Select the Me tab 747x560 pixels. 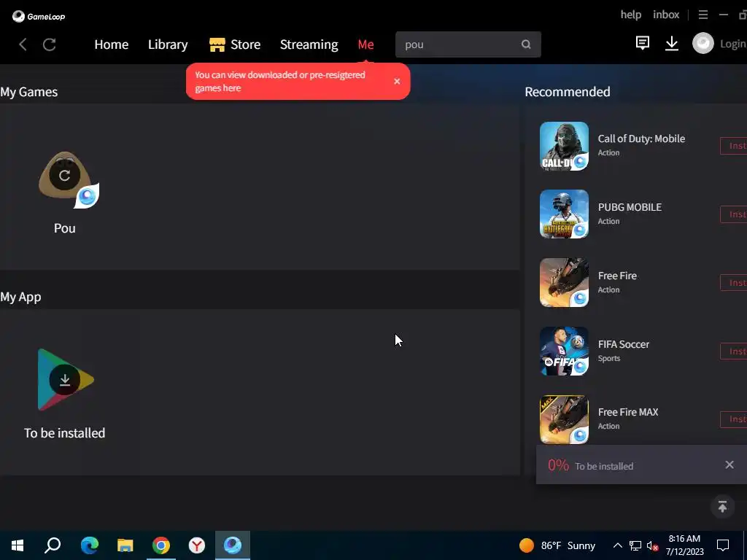365,44
